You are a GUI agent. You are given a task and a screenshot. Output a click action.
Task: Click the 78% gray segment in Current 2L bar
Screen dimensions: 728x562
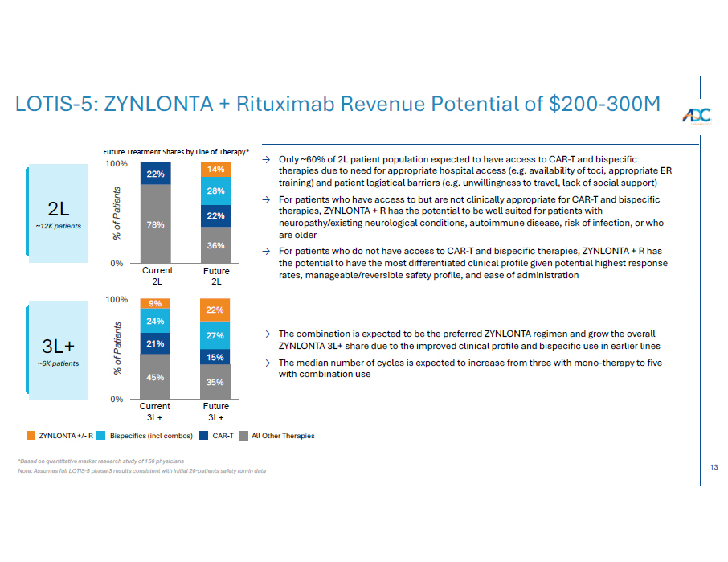click(x=156, y=224)
